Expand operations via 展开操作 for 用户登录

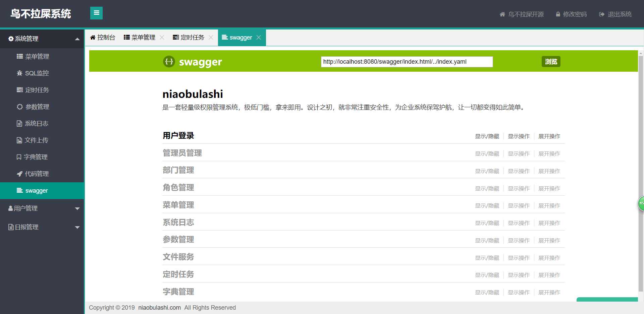pos(549,136)
